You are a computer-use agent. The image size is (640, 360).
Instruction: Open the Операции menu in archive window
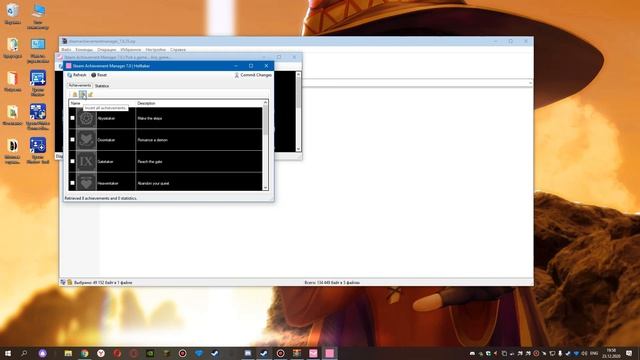tap(107, 50)
